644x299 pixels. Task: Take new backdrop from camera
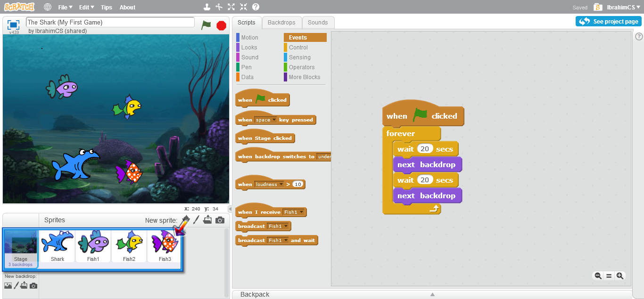33,286
